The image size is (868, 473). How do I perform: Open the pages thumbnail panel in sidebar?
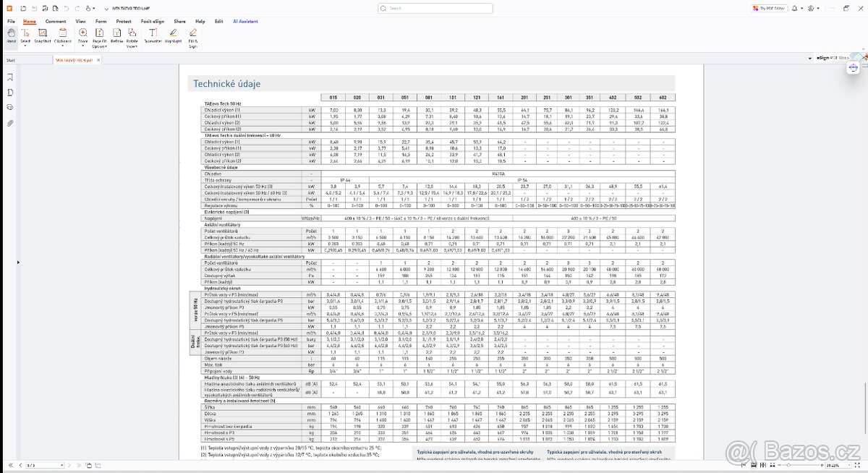pyautogui.click(x=10, y=93)
